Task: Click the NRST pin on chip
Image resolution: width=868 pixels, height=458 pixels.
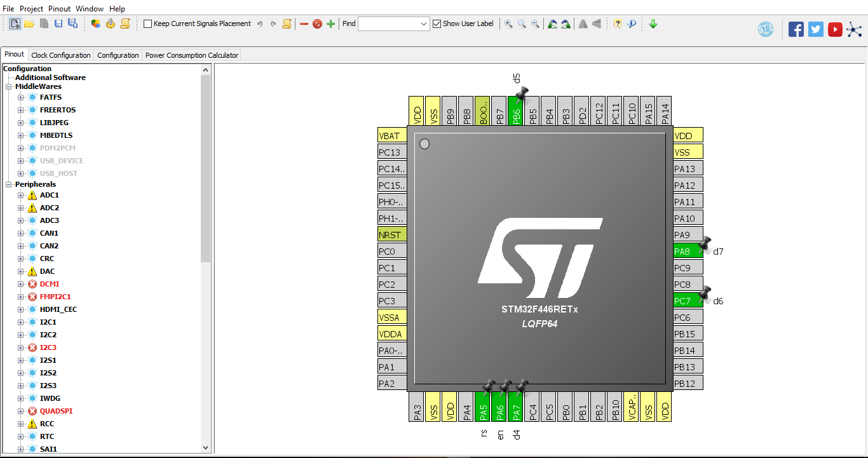Action: point(392,234)
